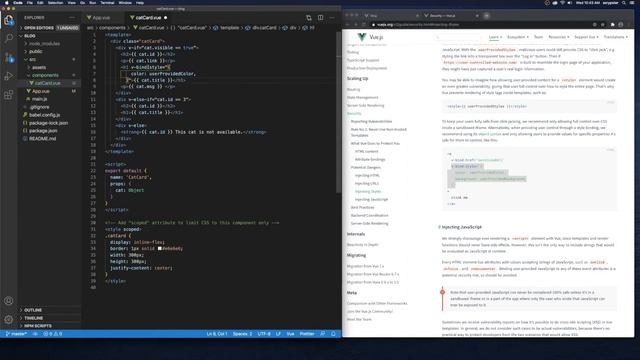
Task: Collapse the src folder
Action: [49, 60]
